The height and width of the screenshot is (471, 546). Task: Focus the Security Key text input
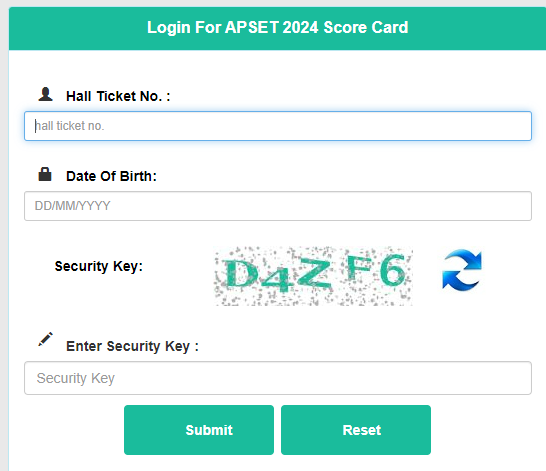pos(278,378)
